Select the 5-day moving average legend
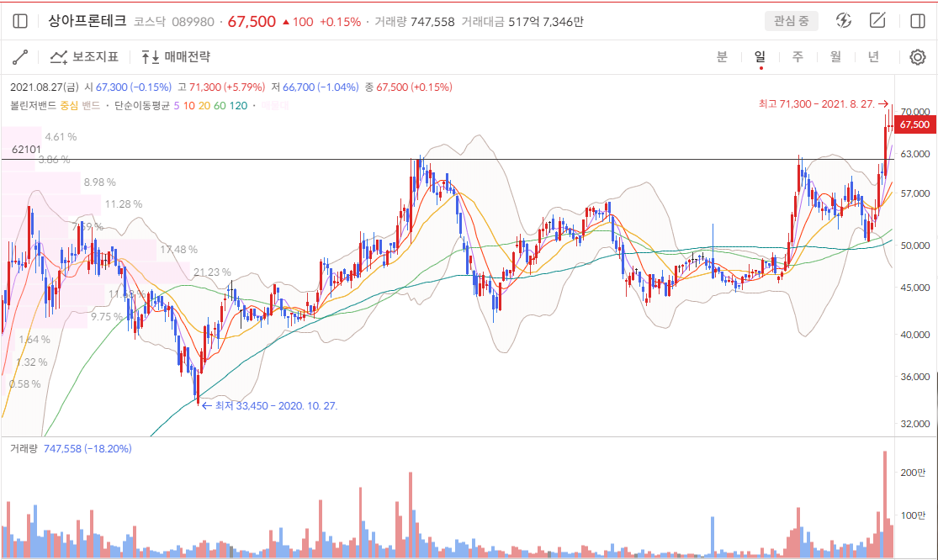The image size is (938, 560). pyautogui.click(x=177, y=106)
